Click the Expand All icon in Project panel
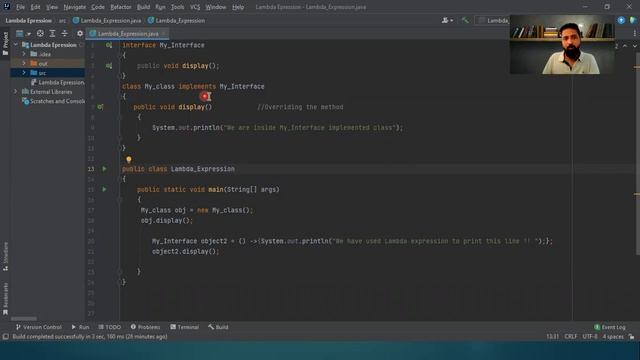The height and width of the screenshot is (360, 640). 52,33
